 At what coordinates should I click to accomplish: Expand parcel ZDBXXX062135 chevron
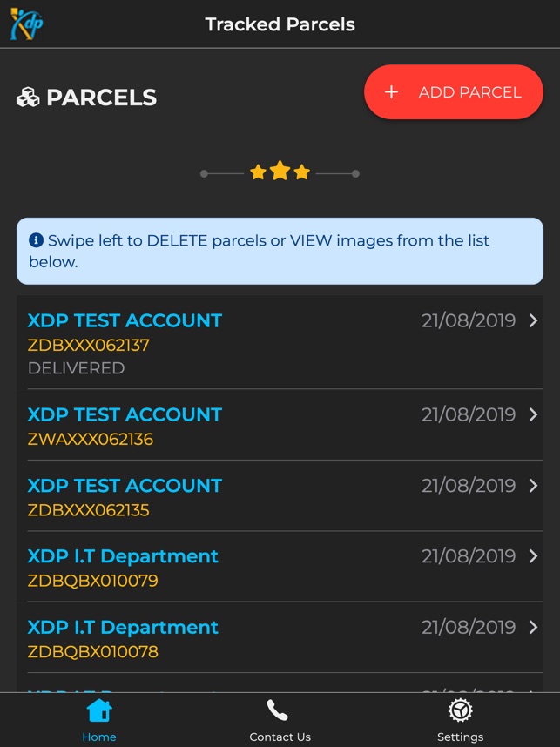pos(533,486)
